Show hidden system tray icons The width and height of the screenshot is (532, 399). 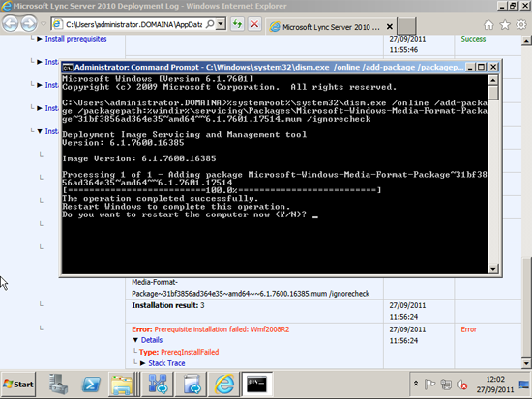416,384
